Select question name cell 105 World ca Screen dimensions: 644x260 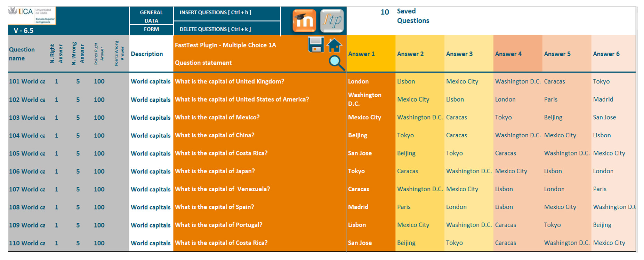click(x=27, y=153)
